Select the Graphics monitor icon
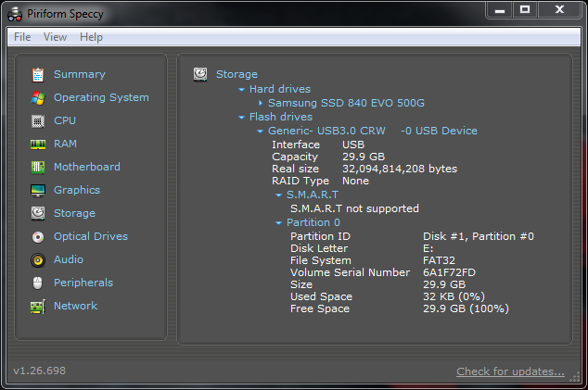The width and height of the screenshot is (588, 390). coord(38,191)
